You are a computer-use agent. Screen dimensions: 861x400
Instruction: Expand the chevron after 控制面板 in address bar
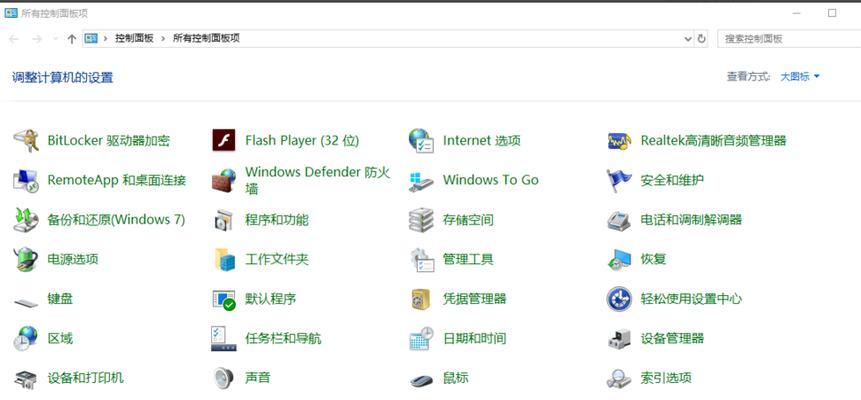163,38
